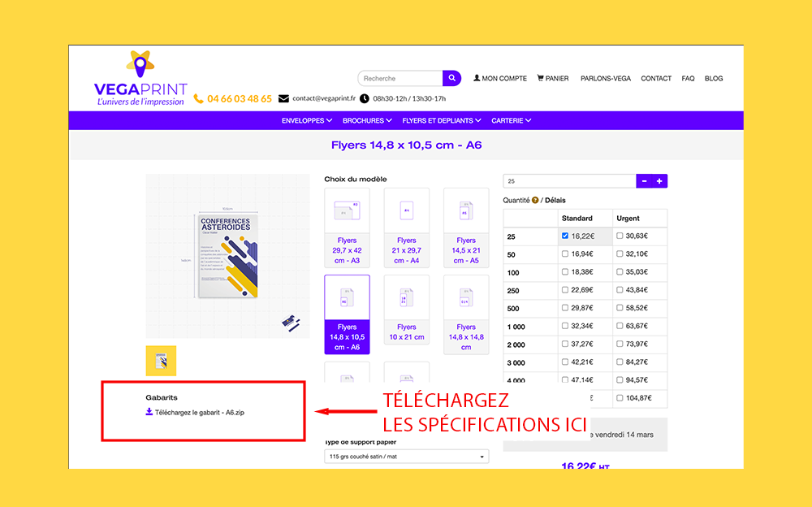Select the Flyers 14,8 x 10,5 cm - A6 model

[347, 314]
